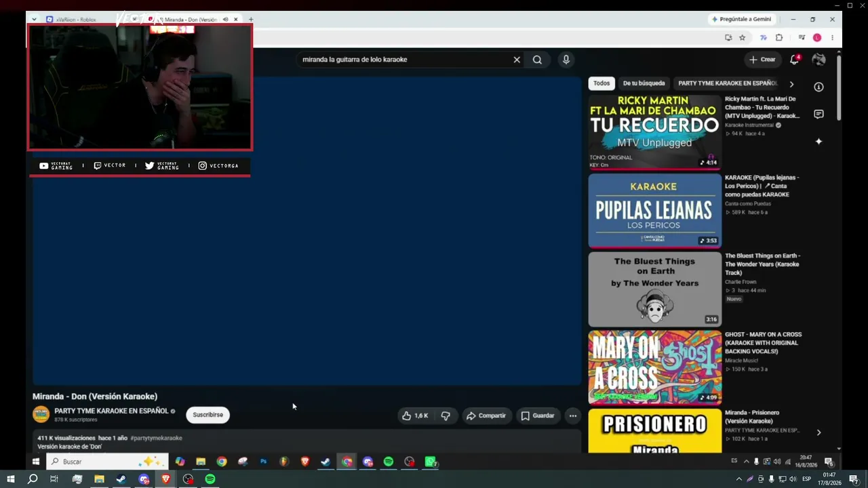Click the Windows Buscar search box
Viewport: 868px width, 488px height.
tap(108, 462)
